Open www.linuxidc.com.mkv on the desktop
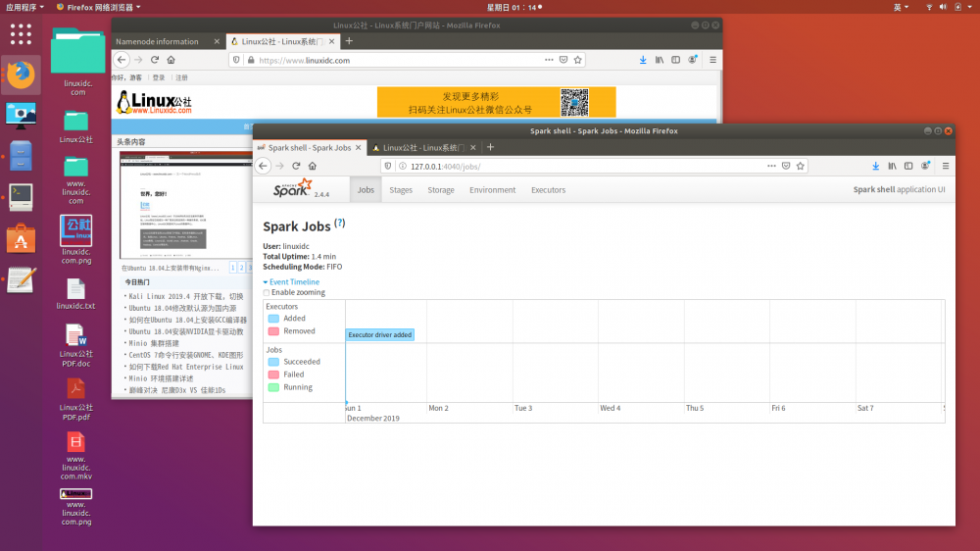The width and height of the screenshot is (980, 551). click(75, 456)
